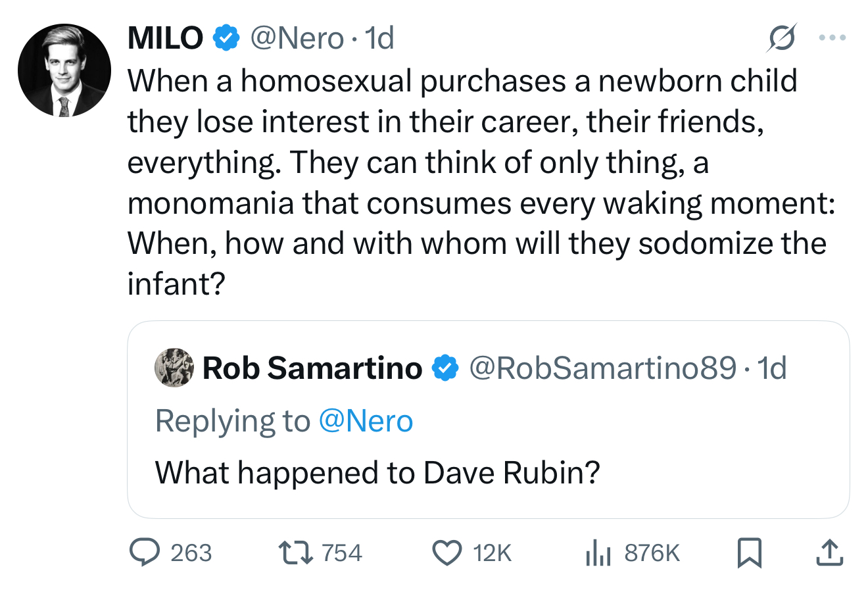
Task: Open the three-dot more options menu
Action: 832,38
